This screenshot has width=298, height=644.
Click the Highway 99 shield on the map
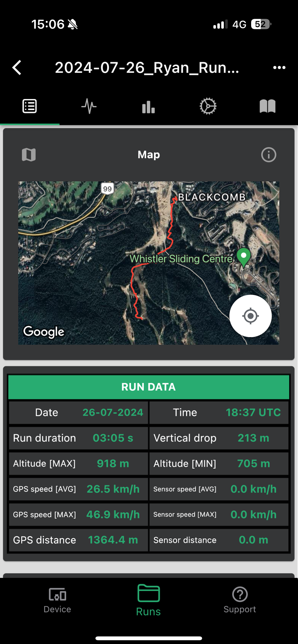click(x=107, y=188)
